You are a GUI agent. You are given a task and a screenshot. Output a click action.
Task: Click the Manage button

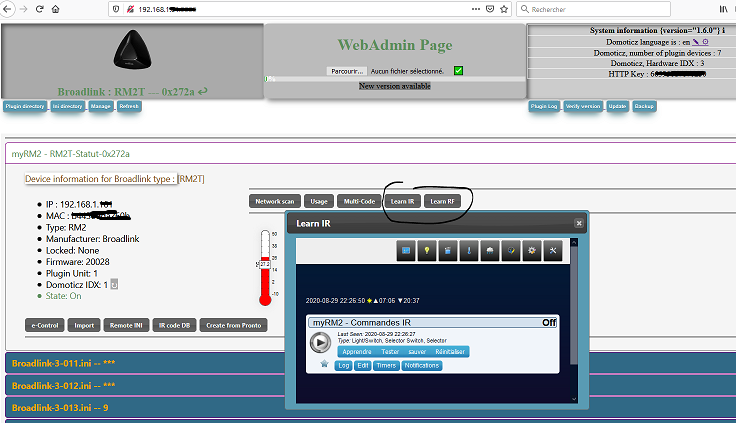[x=100, y=107]
